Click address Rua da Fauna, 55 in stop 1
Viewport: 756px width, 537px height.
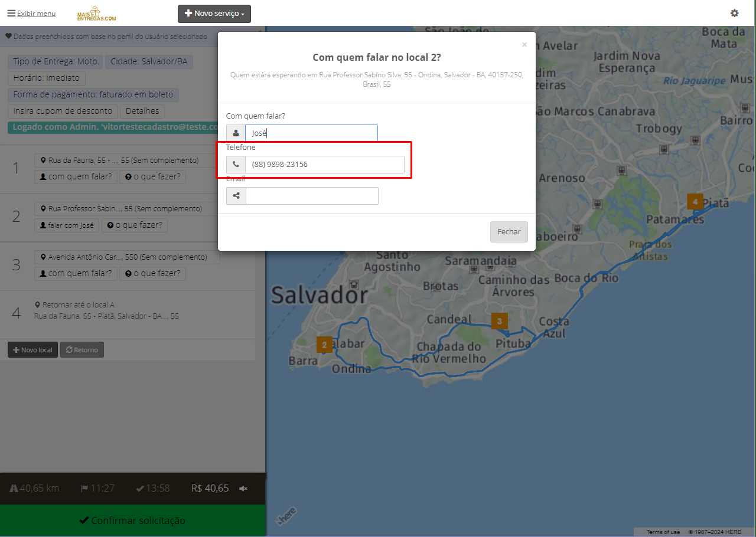(126, 160)
